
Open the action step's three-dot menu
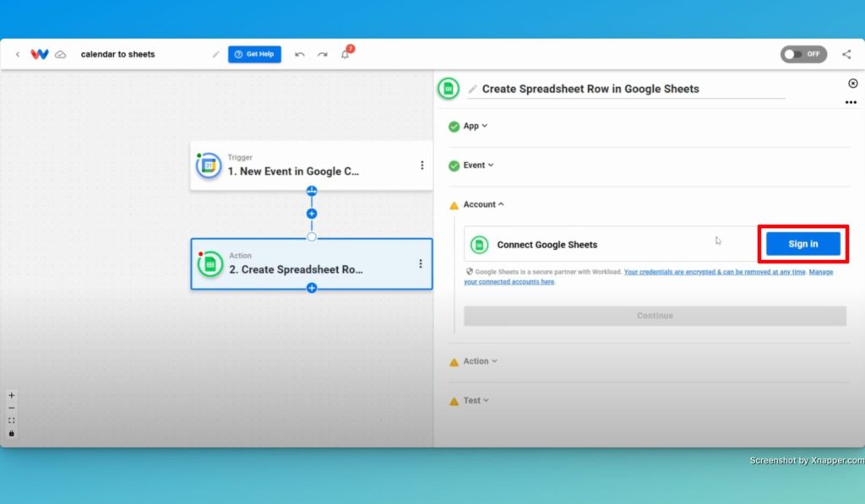point(421,263)
